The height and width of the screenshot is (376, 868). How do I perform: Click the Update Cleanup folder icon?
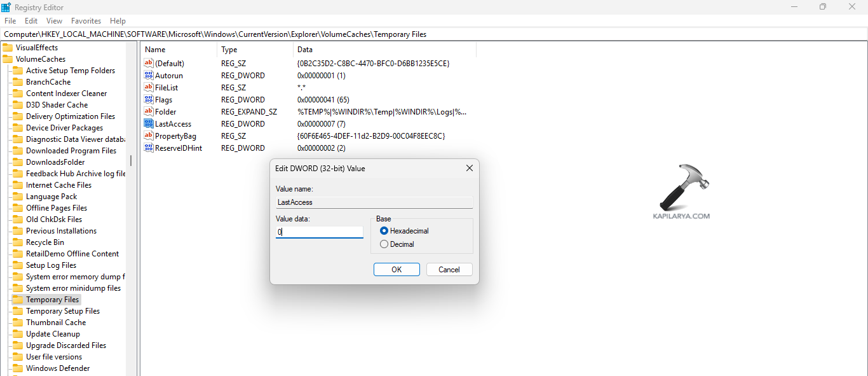[18, 334]
